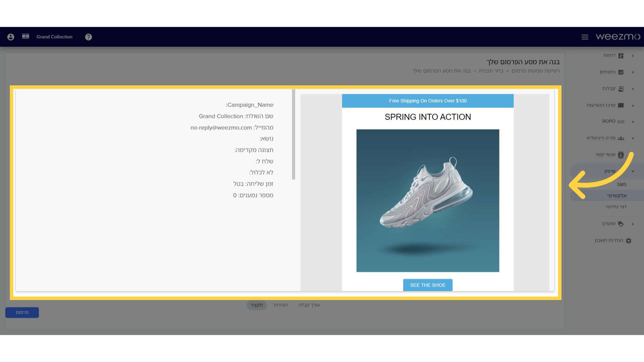
Task: Switch to the הגדרות tab
Action: [280, 305]
